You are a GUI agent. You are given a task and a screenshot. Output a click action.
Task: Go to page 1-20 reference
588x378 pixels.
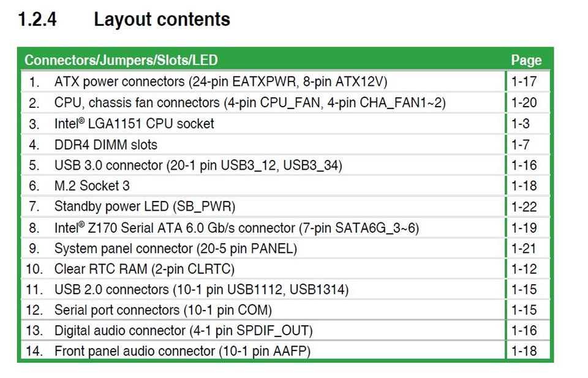[x=524, y=102]
